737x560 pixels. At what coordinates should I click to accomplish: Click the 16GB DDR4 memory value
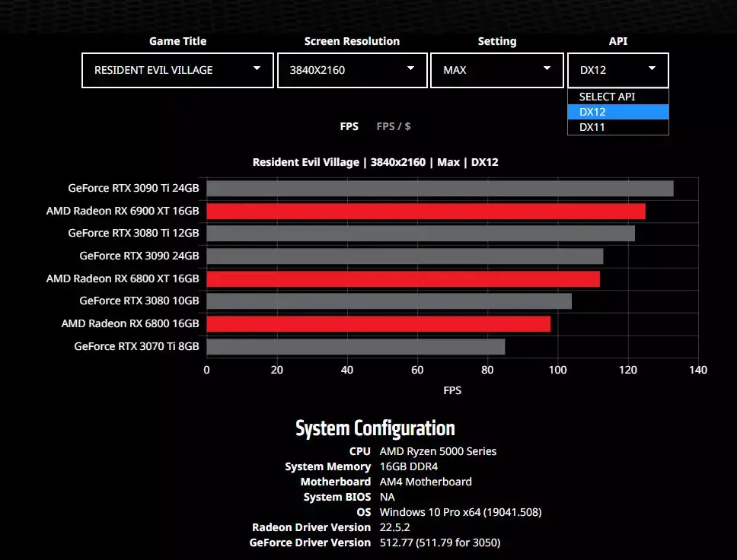pyautogui.click(x=408, y=466)
